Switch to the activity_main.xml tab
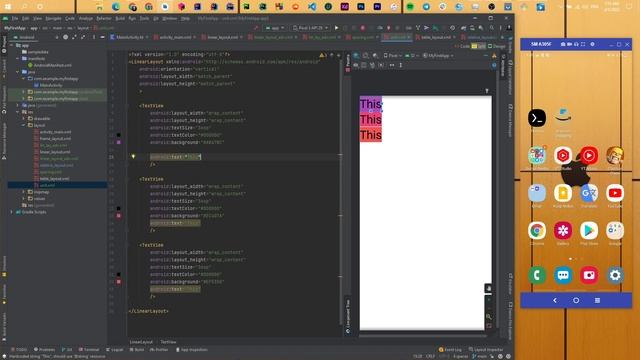The height and width of the screenshot is (360, 640). pyautogui.click(x=174, y=37)
